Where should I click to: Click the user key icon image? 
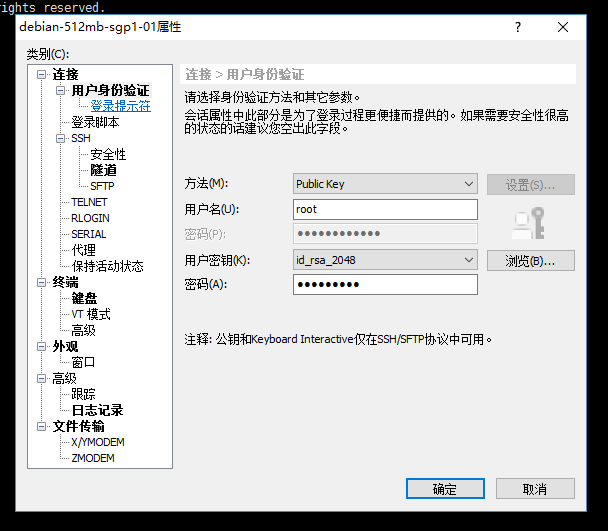click(x=528, y=223)
